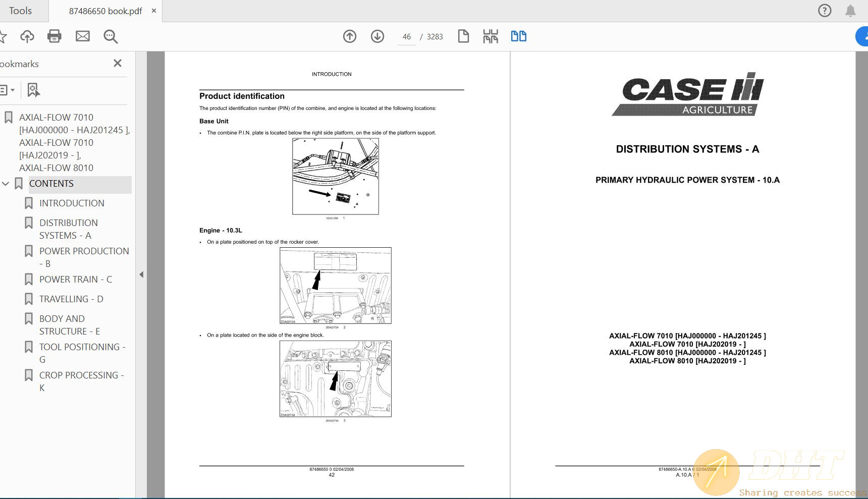Switch to the 87486650 book.pdf tab

(105, 11)
